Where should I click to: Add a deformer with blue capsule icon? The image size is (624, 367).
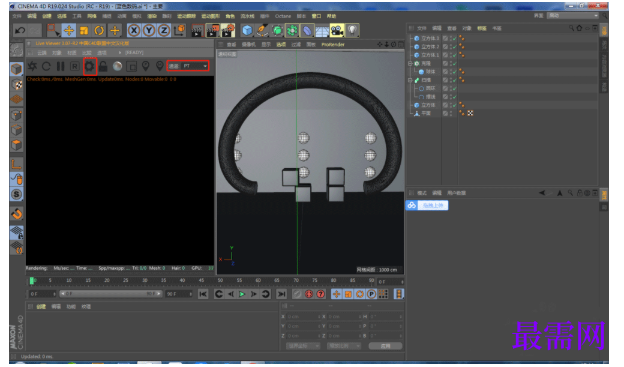coord(307,30)
